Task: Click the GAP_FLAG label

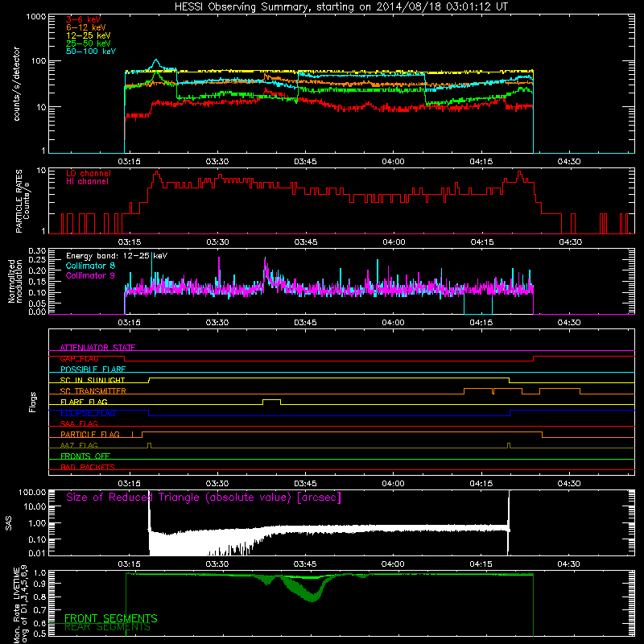Action: coord(79,358)
